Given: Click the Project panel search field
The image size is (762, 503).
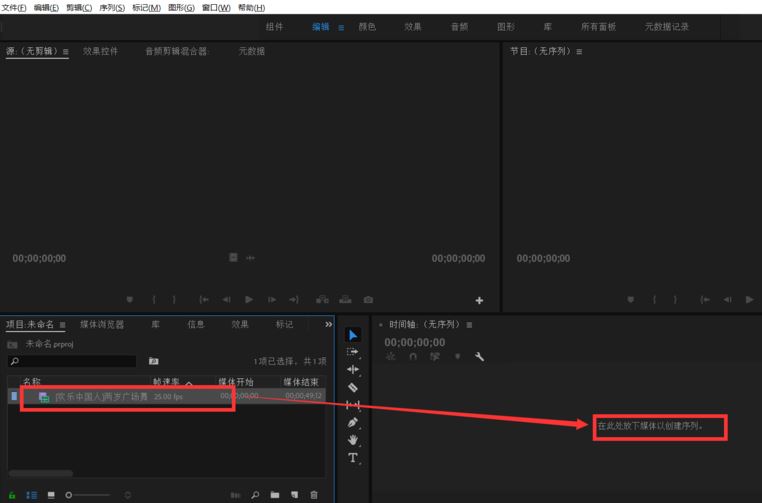Looking at the screenshot, I should [72, 361].
